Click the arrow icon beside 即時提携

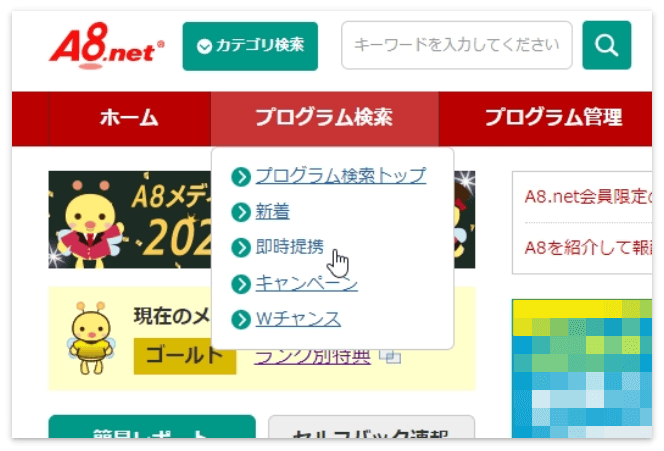(241, 248)
